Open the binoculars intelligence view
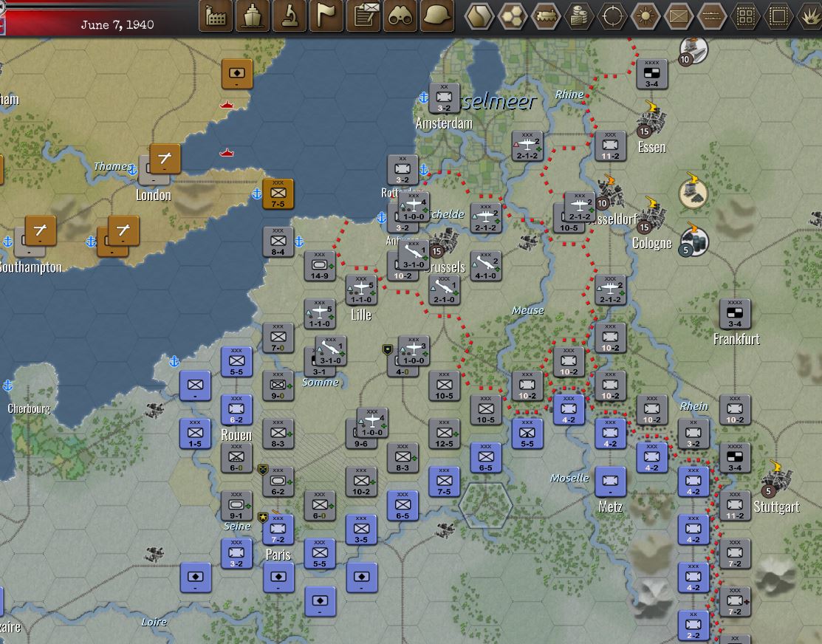The image size is (822, 644). [x=400, y=16]
